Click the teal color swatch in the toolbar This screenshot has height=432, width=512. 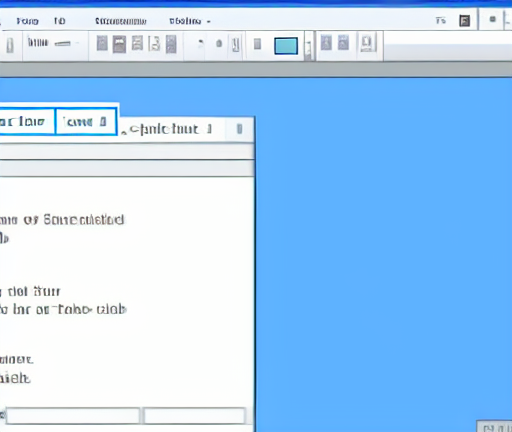coord(286,46)
